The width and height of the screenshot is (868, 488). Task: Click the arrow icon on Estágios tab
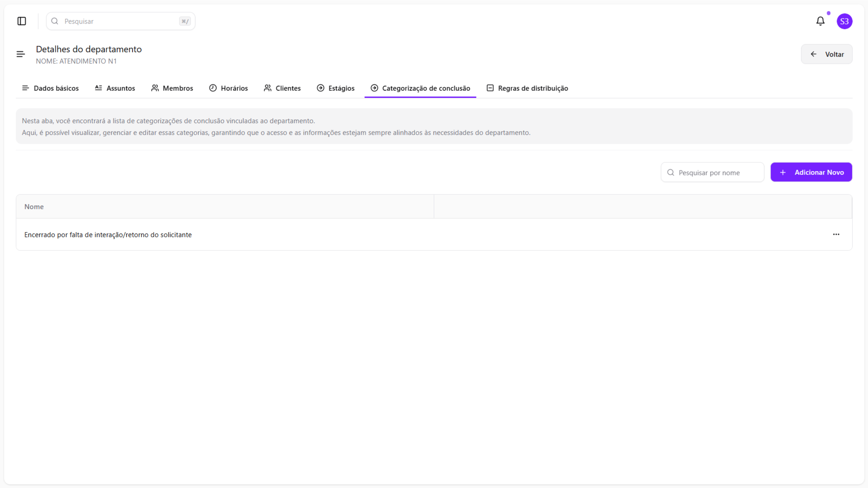321,88
